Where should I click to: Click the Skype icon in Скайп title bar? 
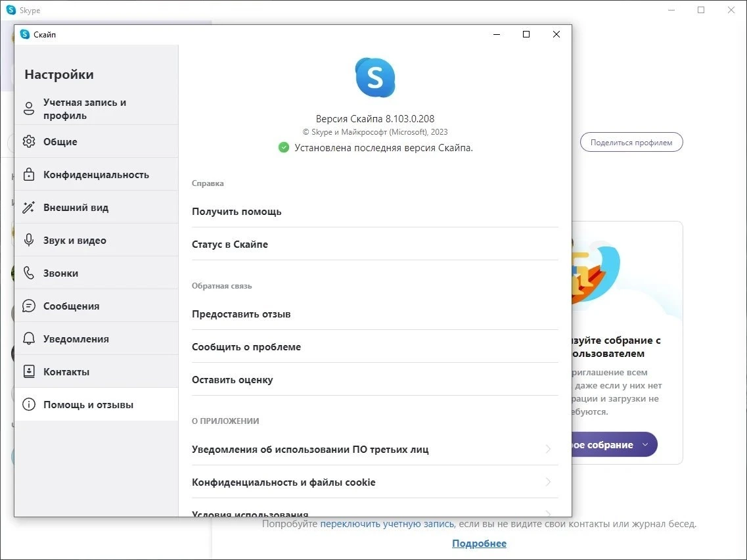coord(25,34)
